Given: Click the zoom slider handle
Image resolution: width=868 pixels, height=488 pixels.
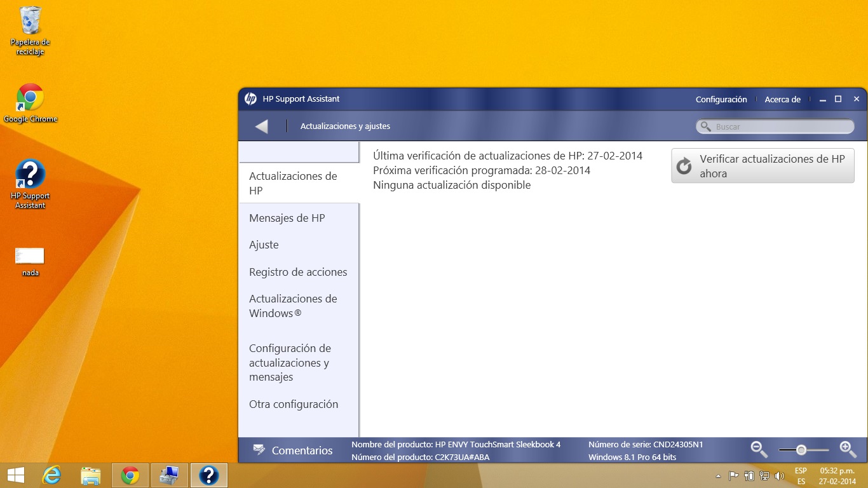Looking at the screenshot, I should (801, 450).
